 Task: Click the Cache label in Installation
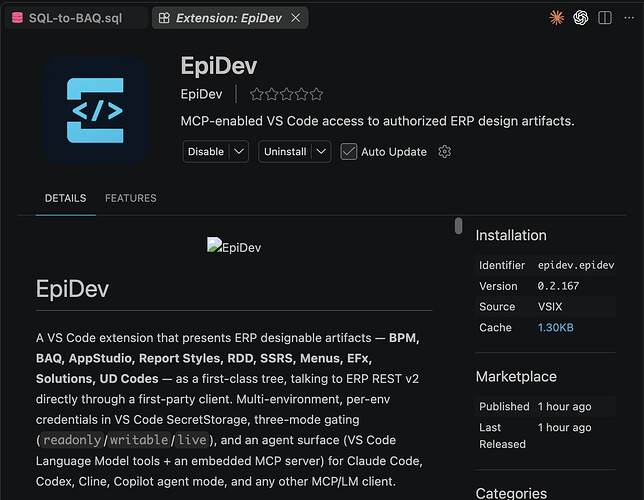pyautogui.click(x=495, y=327)
